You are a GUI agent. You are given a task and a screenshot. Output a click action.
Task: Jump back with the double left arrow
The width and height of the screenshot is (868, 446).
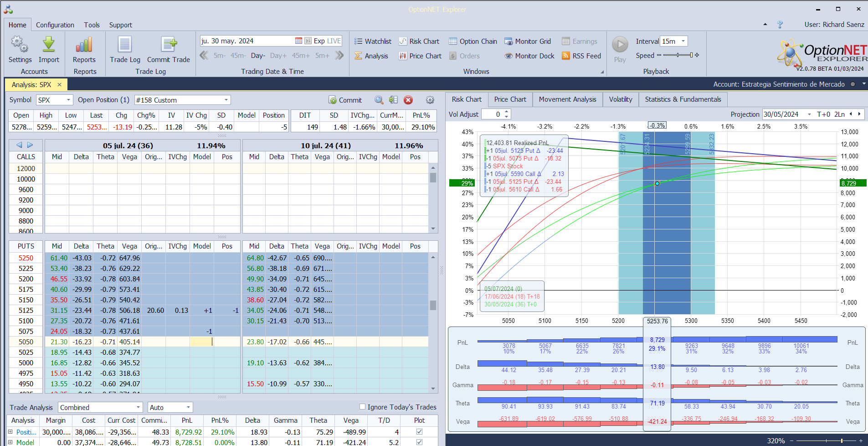pyautogui.click(x=204, y=56)
